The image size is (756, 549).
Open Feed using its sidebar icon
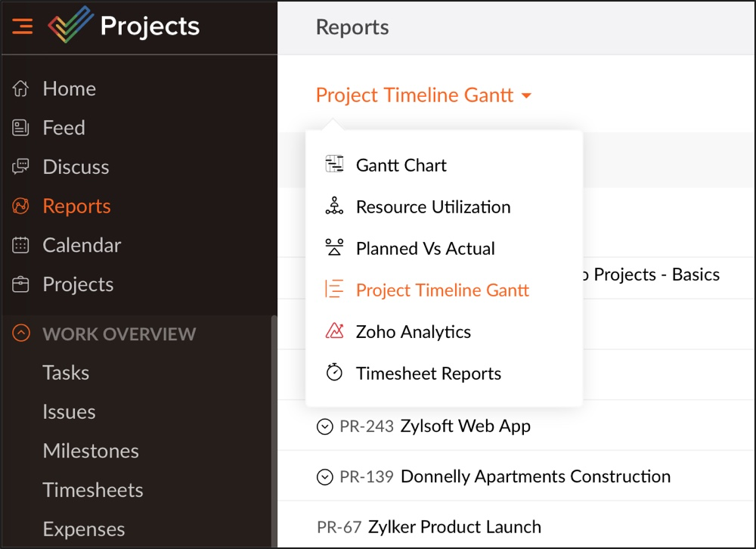22,128
